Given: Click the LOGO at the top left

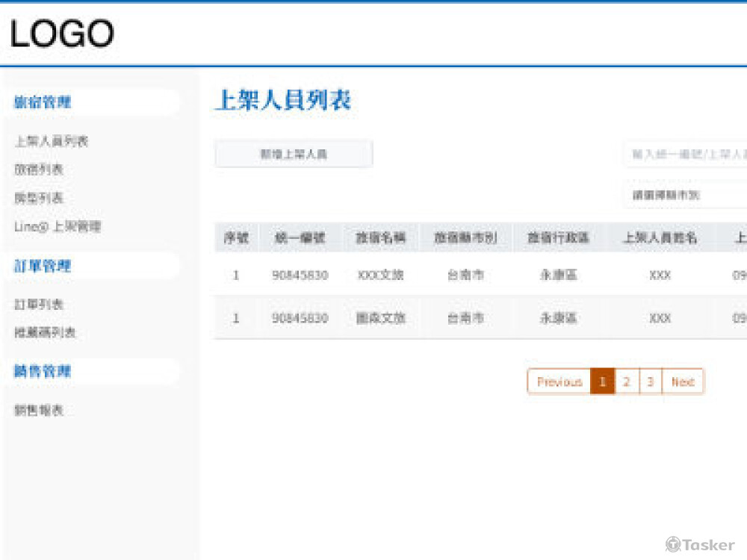Looking at the screenshot, I should (62, 34).
